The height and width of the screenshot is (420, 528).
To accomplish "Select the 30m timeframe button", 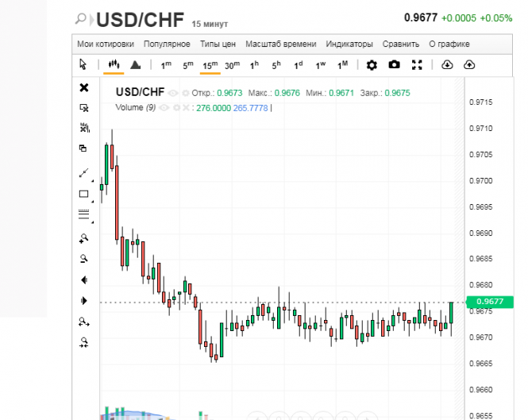I will 232,65.
